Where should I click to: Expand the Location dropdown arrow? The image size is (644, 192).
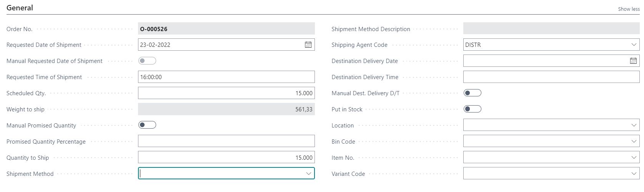(634, 125)
